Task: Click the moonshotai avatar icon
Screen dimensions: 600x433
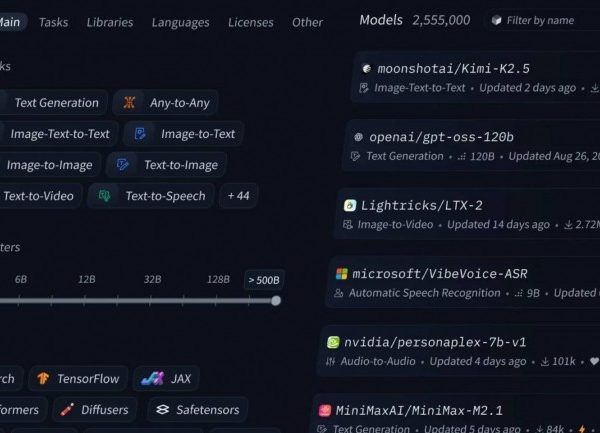Action: (x=367, y=68)
